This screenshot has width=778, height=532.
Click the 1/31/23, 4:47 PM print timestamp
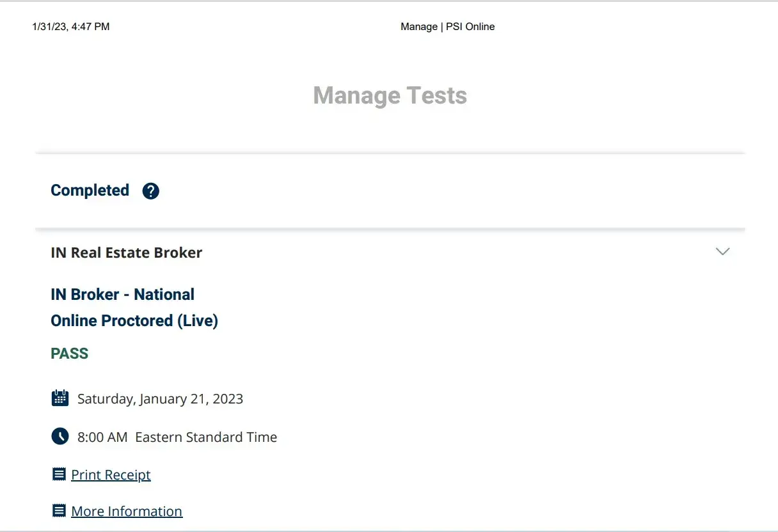coord(71,27)
